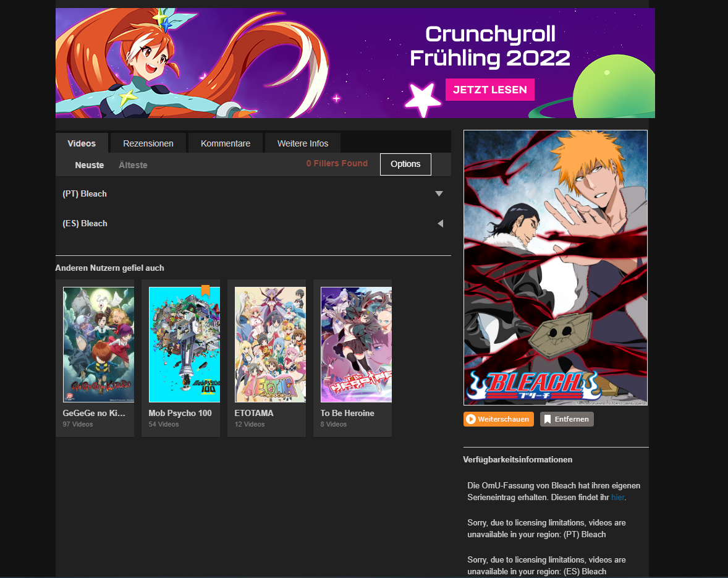Expand the (ES) Bleach season arrow
The width and height of the screenshot is (728, 578).
(x=440, y=223)
